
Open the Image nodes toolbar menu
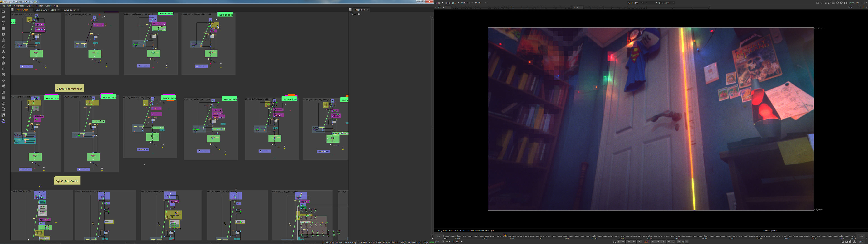click(x=3, y=11)
